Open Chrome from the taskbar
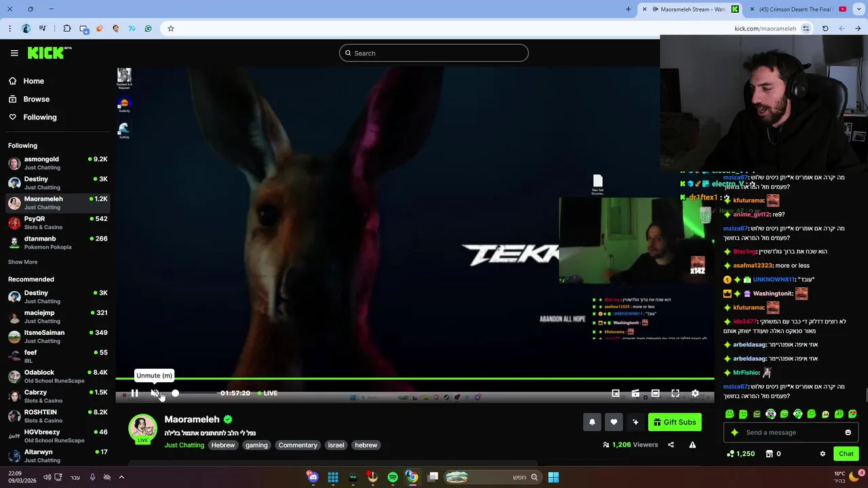This screenshot has width=868, height=488. click(x=412, y=477)
